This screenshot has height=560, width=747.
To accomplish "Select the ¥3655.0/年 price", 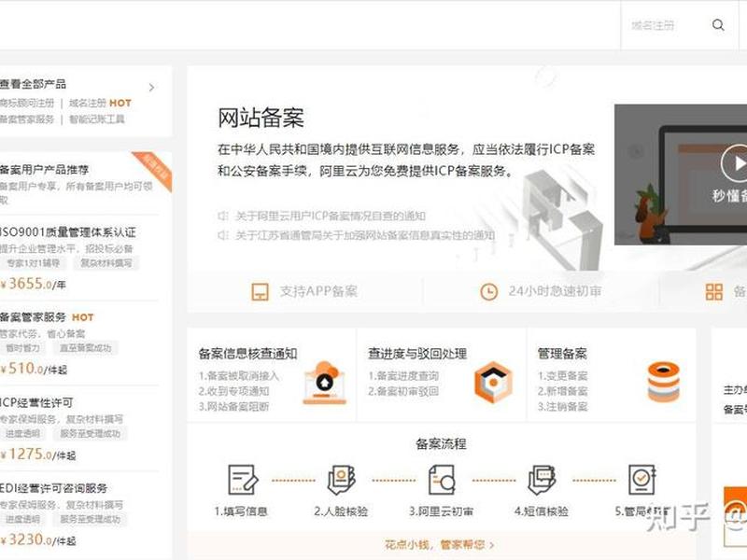I will 33,284.
